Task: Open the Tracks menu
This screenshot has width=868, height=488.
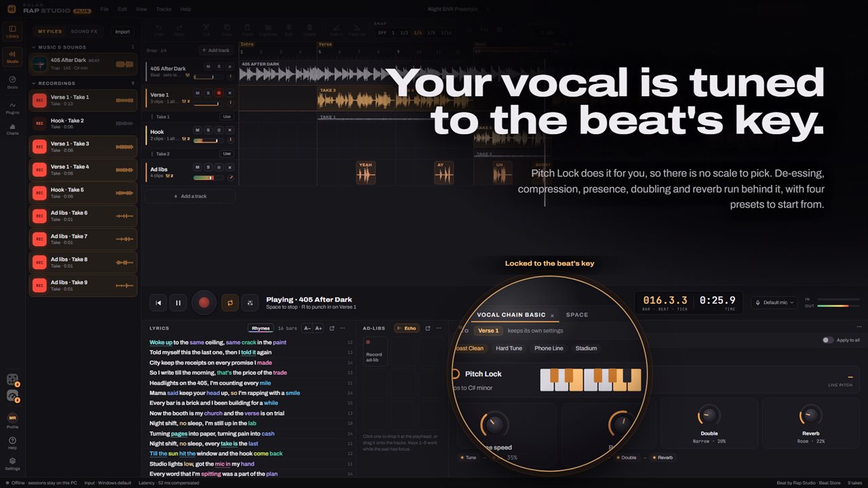Action: coord(163,9)
